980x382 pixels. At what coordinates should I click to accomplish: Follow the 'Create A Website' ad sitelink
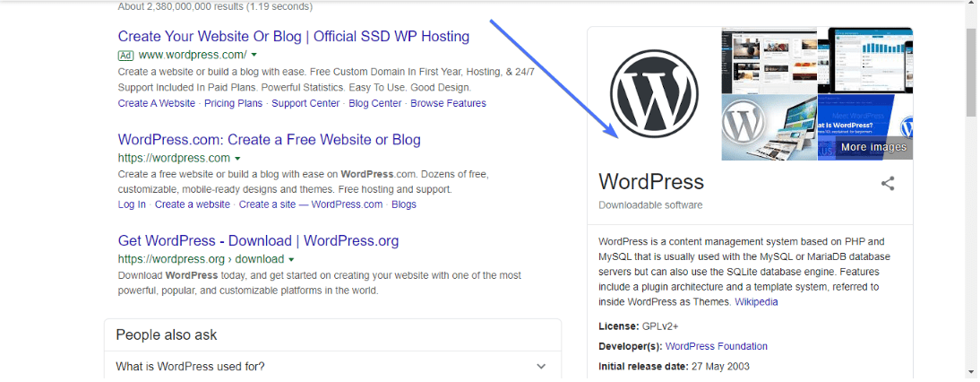(157, 103)
